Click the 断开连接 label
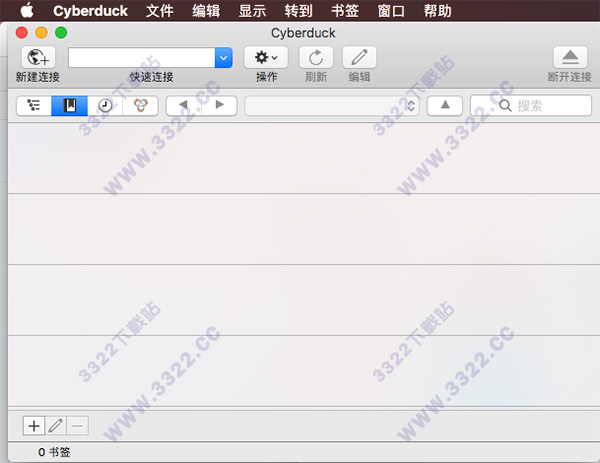This screenshot has width=600, height=463. click(570, 77)
